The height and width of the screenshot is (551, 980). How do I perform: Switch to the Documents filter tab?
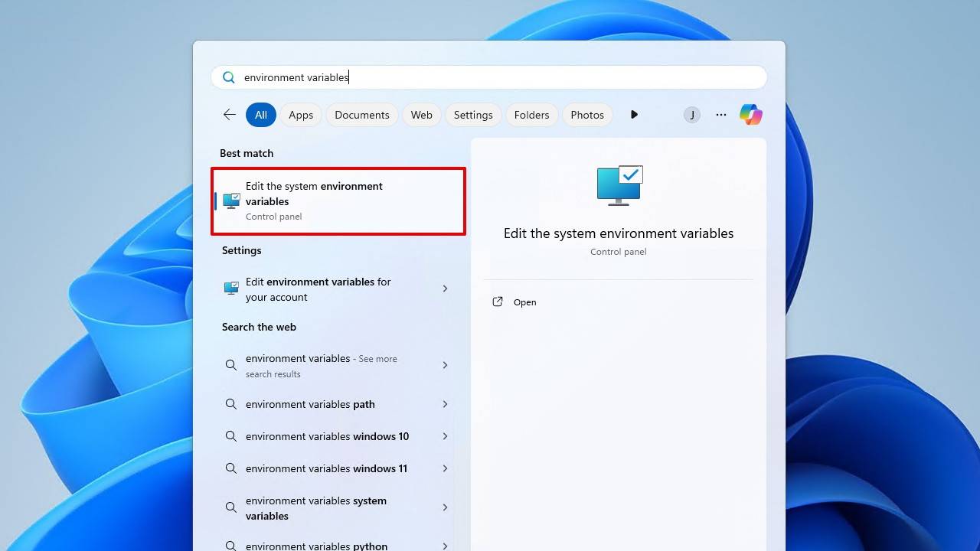pos(362,115)
